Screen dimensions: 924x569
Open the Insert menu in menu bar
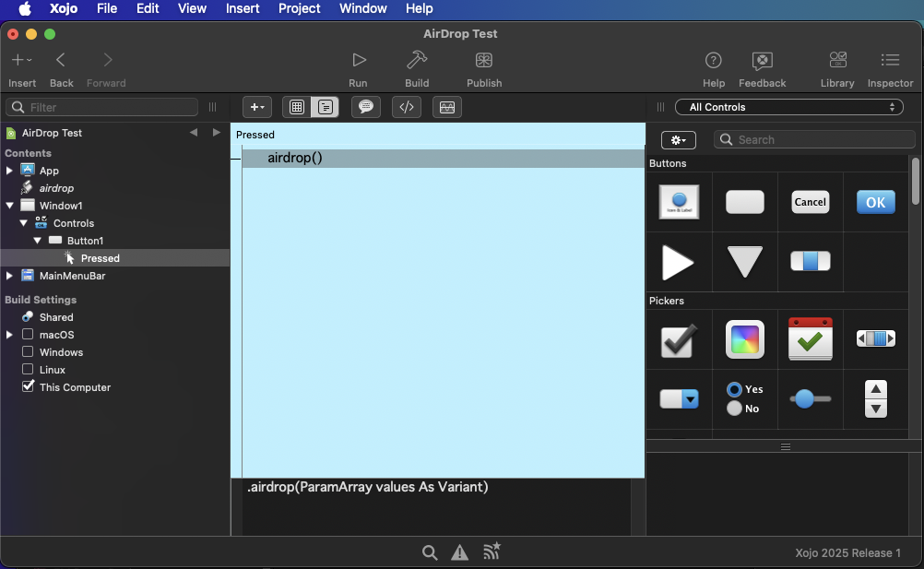(x=243, y=8)
